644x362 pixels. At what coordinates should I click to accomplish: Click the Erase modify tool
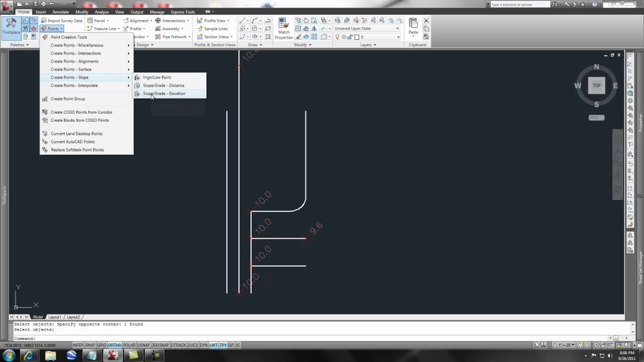[x=298, y=37]
